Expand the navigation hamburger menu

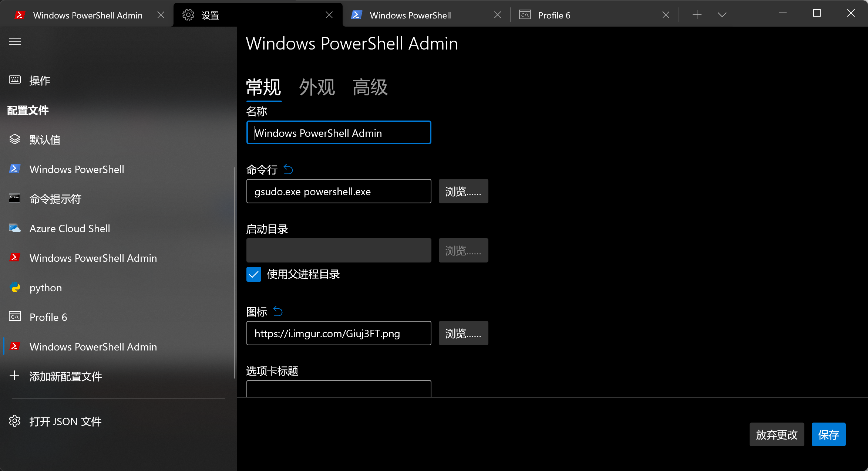pyautogui.click(x=15, y=42)
